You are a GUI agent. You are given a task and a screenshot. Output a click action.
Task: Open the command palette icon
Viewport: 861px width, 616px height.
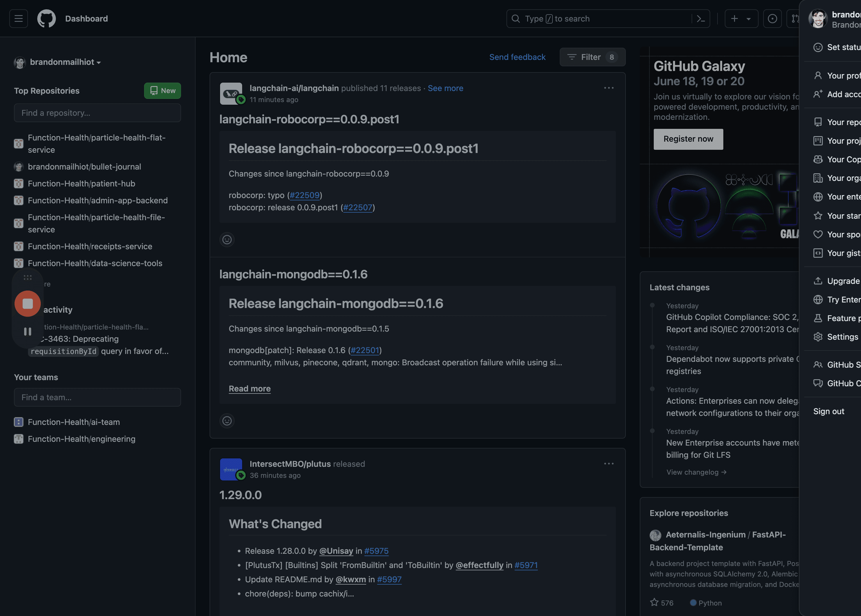701,19
